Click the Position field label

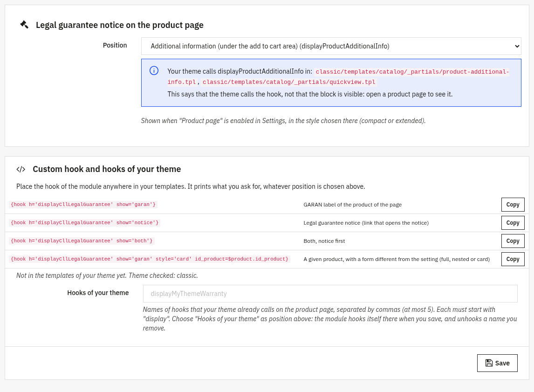(115, 45)
